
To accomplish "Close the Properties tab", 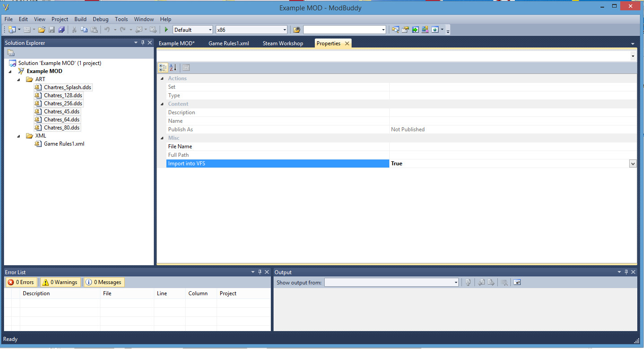I will pos(347,43).
